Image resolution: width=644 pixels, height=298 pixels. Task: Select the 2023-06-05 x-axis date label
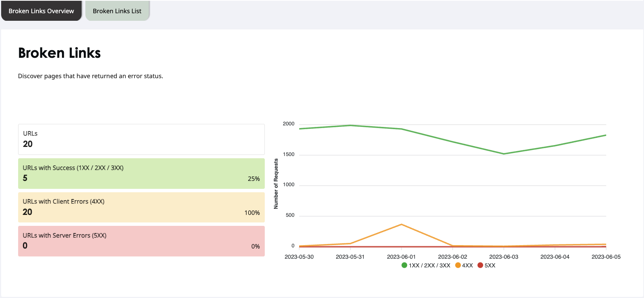(x=606, y=257)
